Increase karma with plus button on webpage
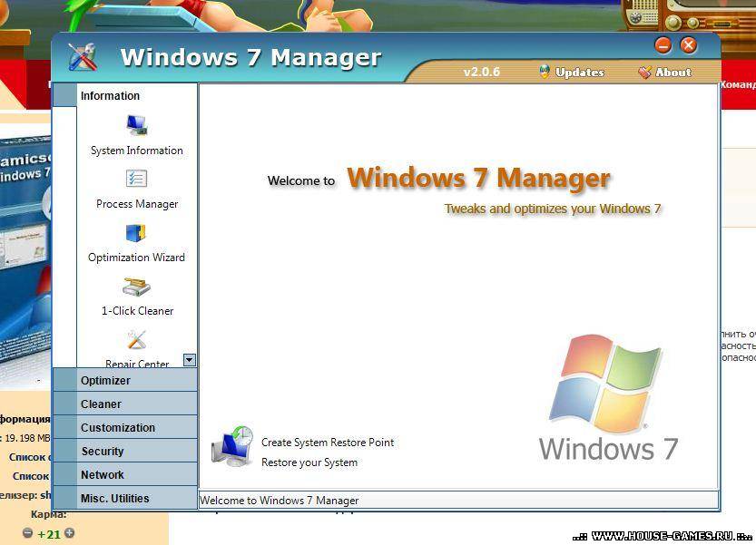 click(69, 533)
